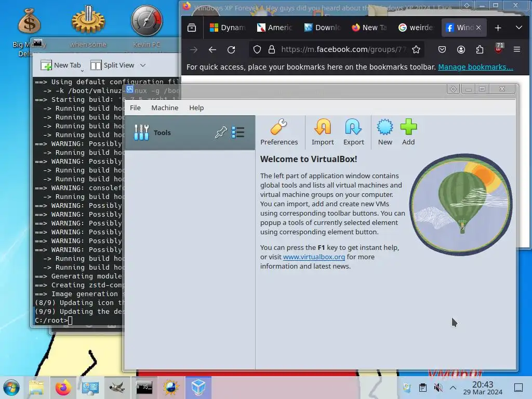Click the green Add machine icon

[408, 128]
